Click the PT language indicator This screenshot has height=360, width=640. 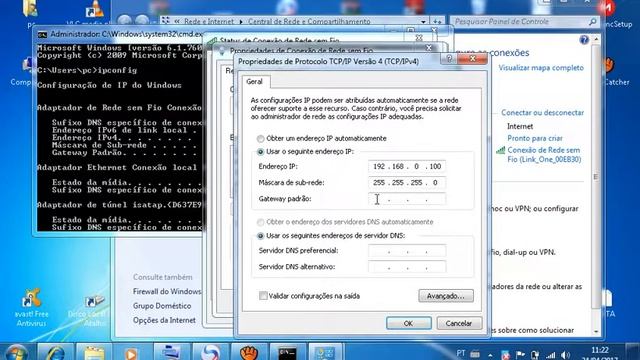click(461, 353)
